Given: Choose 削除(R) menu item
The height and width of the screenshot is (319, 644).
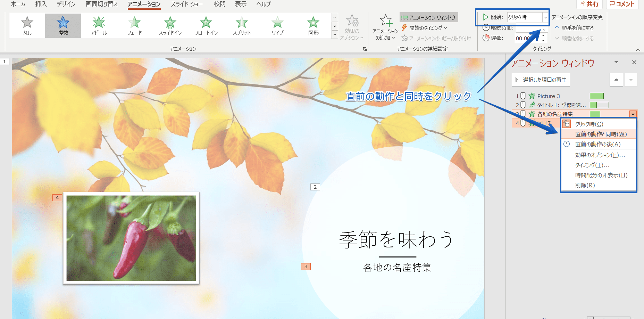Looking at the screenshot, I should (599, 185).
